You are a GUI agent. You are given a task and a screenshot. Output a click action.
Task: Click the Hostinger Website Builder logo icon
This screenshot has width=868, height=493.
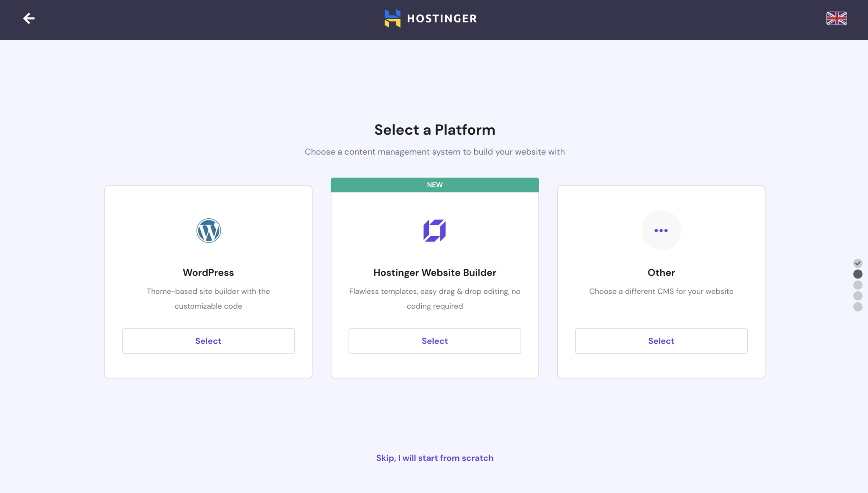click(x=435, y=231)
